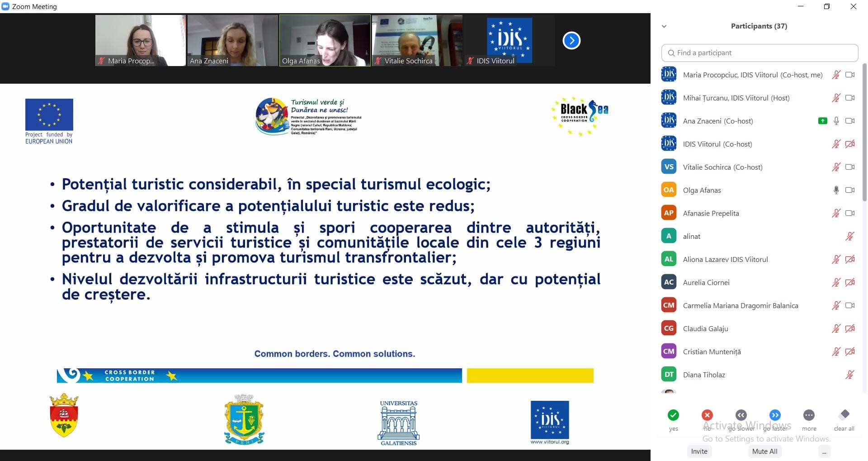
Task: Click the Find a participant search field
Action: (x=759, y=53)
